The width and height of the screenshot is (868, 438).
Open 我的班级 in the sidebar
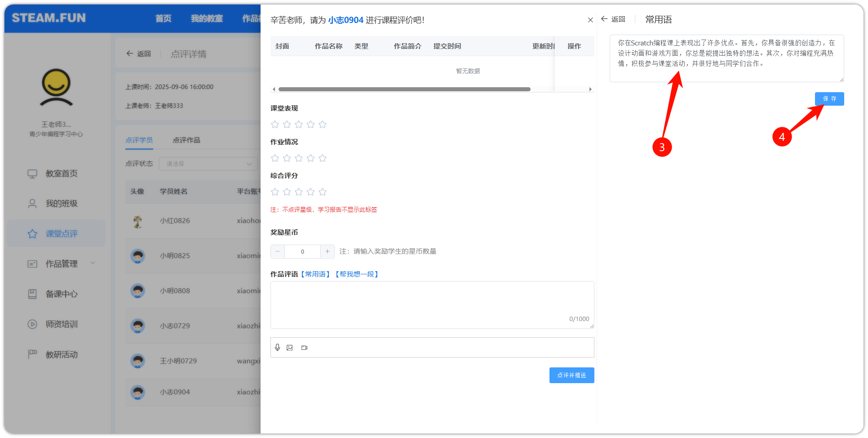click(61, 204)
